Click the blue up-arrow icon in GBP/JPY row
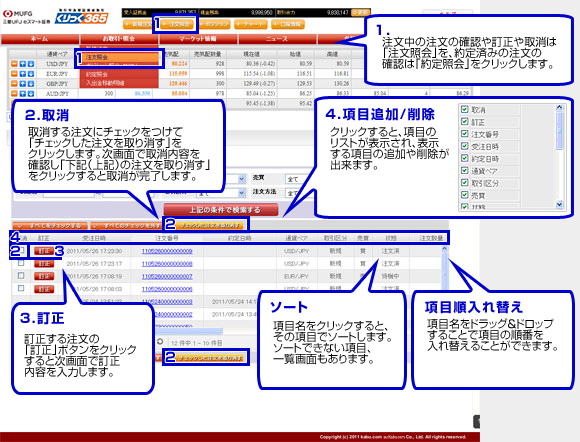The width and height of the screenshot is (580, 442). 23,84
